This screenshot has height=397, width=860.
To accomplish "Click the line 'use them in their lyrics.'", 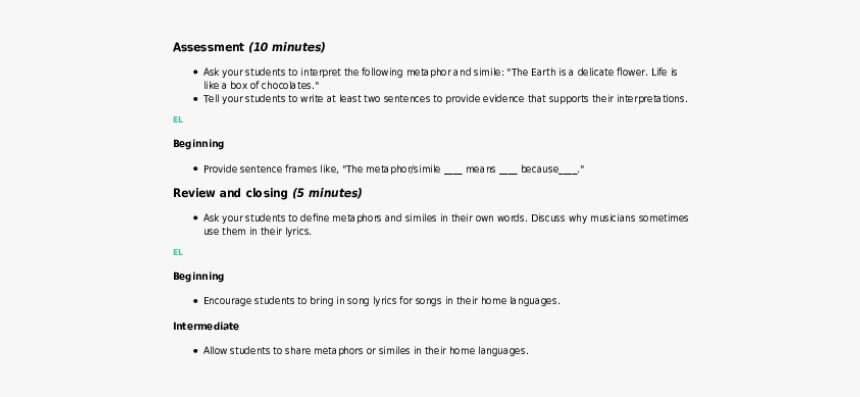I will click(257, 231).
